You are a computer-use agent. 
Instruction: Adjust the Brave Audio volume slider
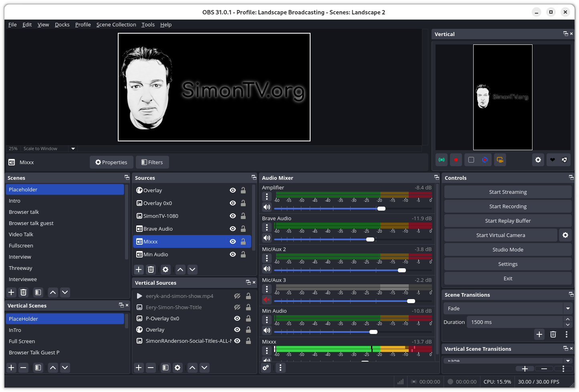(x=353, y=239)
